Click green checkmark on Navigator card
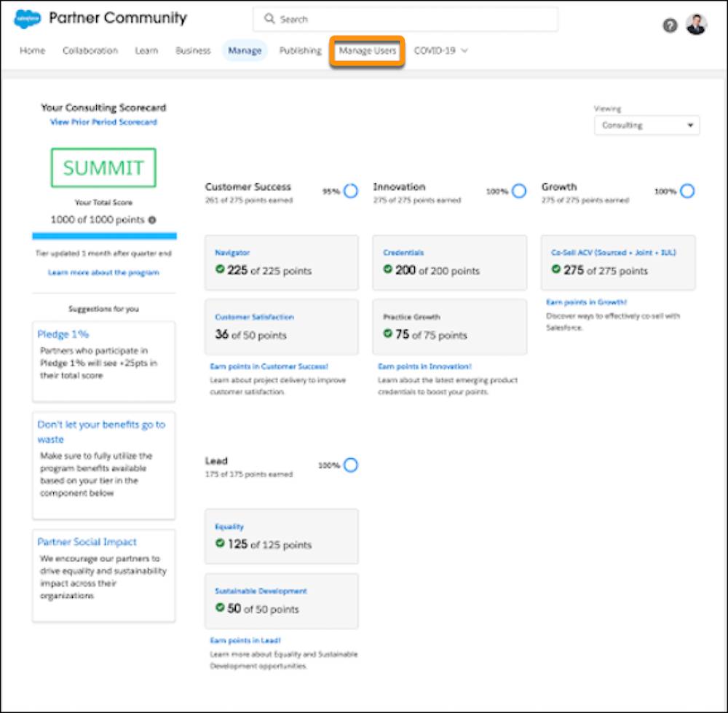The height and width of the screenshot is (713, 728). [220, 269]
